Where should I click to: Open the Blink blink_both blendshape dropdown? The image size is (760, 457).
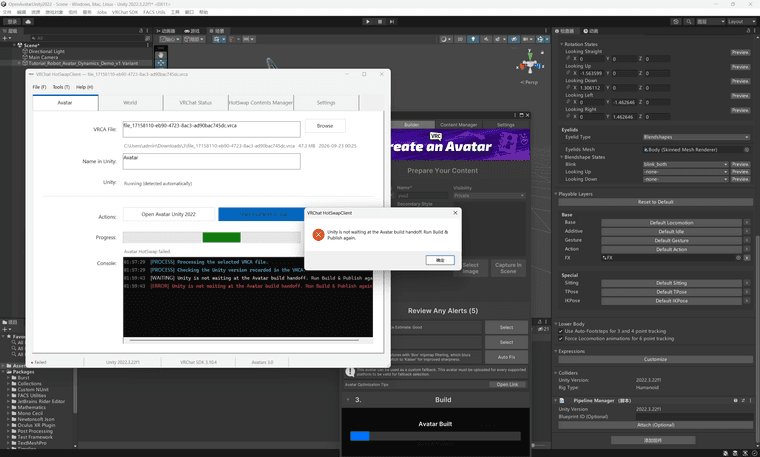pos(685,164)
